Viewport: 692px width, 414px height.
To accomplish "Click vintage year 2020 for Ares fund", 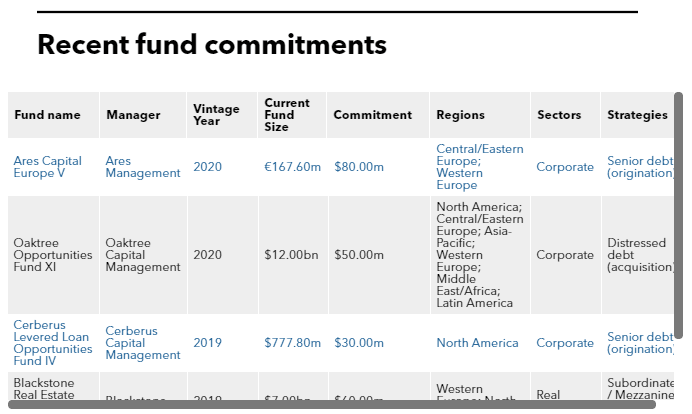I will [207, 167].
